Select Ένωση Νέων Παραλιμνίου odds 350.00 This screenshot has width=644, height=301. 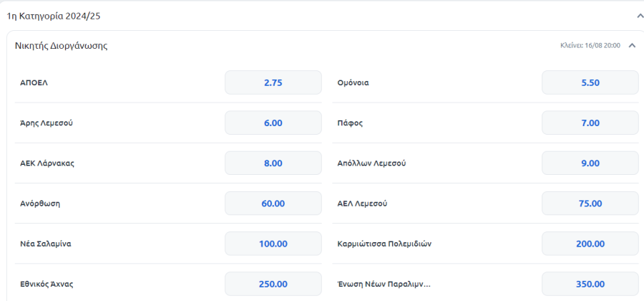tap(590, 284)
